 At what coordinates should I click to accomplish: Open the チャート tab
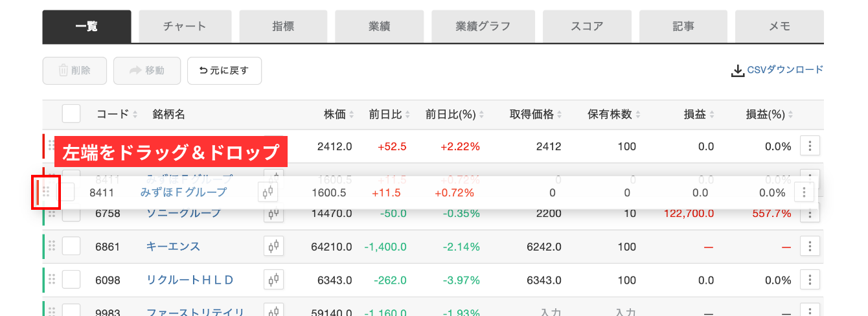[x=185, y=27]
